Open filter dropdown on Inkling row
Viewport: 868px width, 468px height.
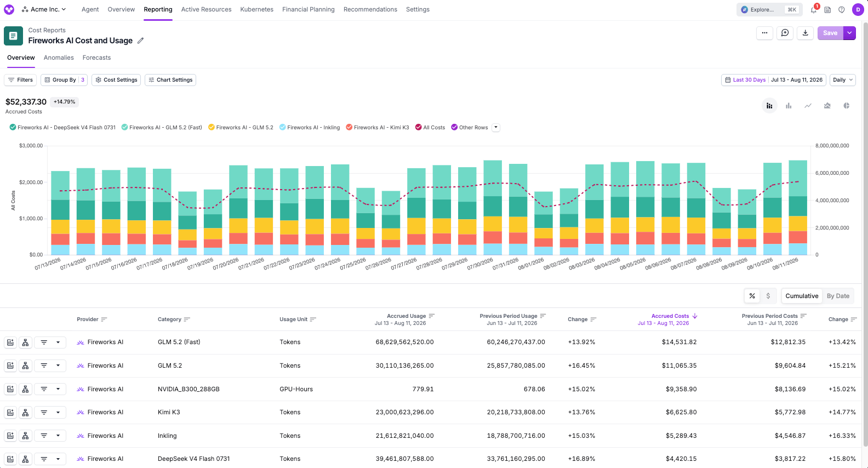[50, 436]
